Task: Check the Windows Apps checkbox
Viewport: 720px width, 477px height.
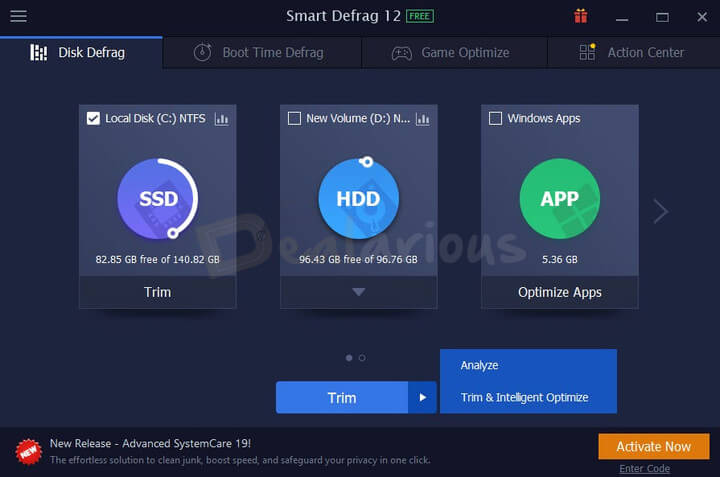Action: pos(495,118)
